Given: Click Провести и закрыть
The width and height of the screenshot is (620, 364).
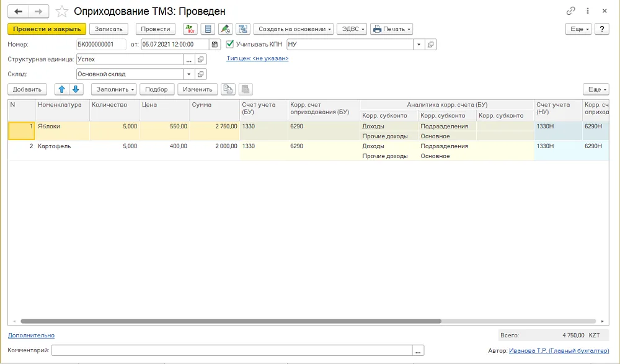Looking at the screenshot, I should click(46, 29).
